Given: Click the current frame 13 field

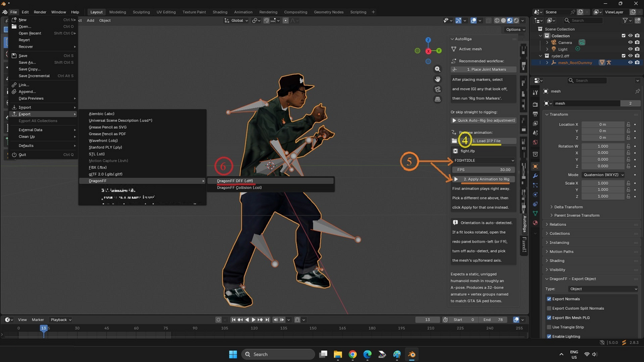Looking at the screenshot, I should (428, 320).
